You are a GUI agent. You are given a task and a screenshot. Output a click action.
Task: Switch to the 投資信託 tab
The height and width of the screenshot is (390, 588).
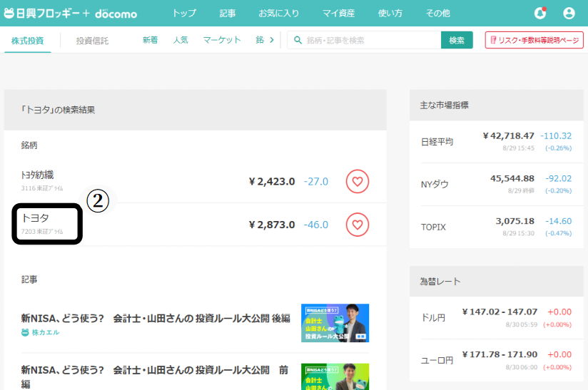coord(93,41)
